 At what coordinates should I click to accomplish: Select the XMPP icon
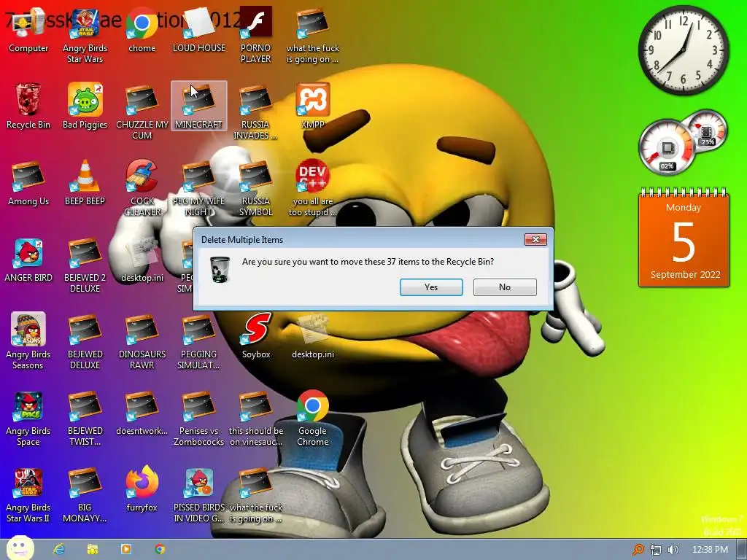point(312,106)
